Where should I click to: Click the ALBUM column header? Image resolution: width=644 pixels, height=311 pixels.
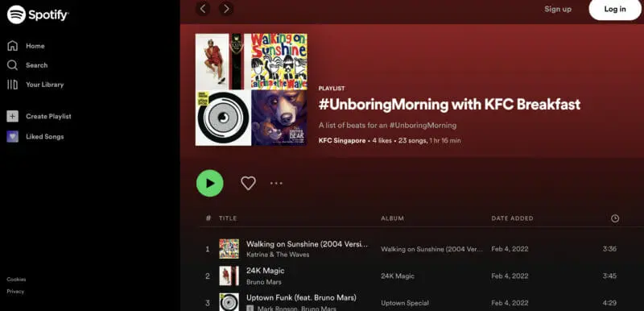[x=392, y=218]
